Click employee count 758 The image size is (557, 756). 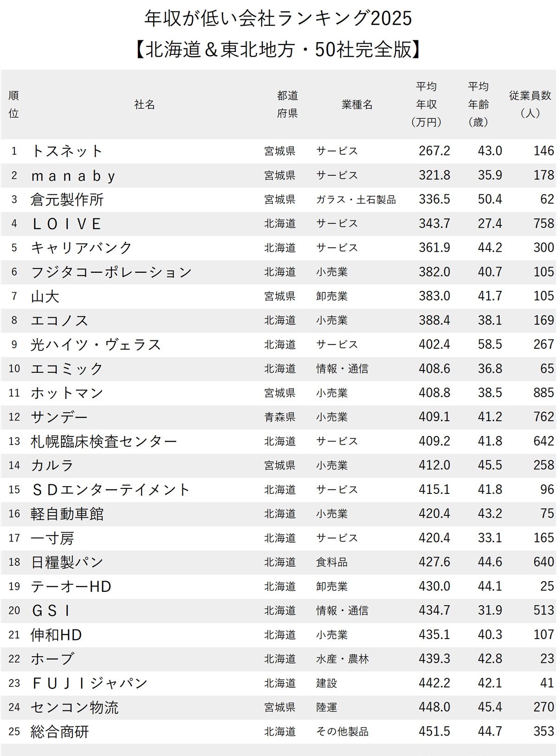pyautogui.click(x=544, y=224)
